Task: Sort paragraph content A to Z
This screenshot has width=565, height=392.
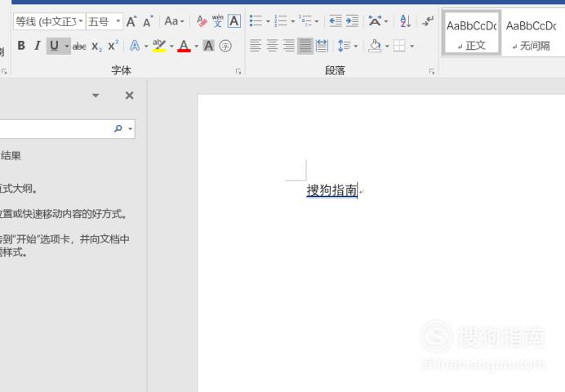Action: [405, 21]
